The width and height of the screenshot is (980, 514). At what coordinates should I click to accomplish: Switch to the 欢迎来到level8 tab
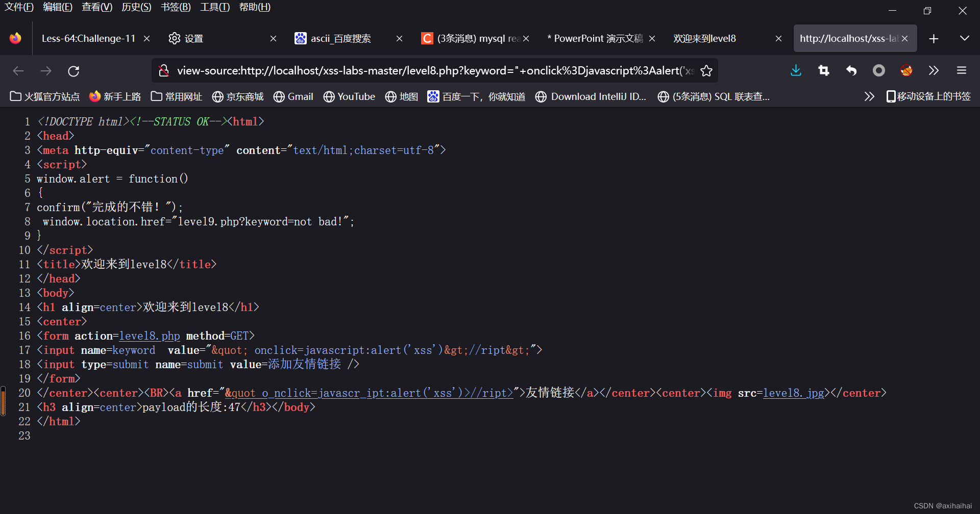coord(704,38)
